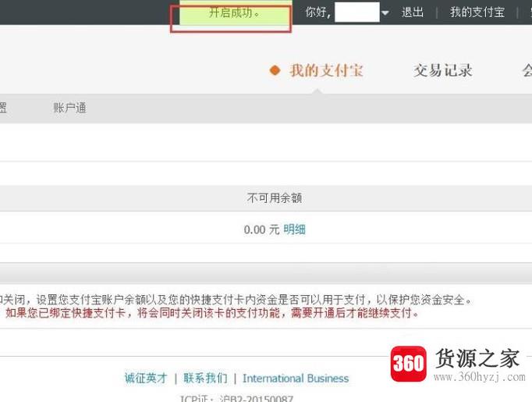Open the account name dropdown arrow

tap(385, 13)
